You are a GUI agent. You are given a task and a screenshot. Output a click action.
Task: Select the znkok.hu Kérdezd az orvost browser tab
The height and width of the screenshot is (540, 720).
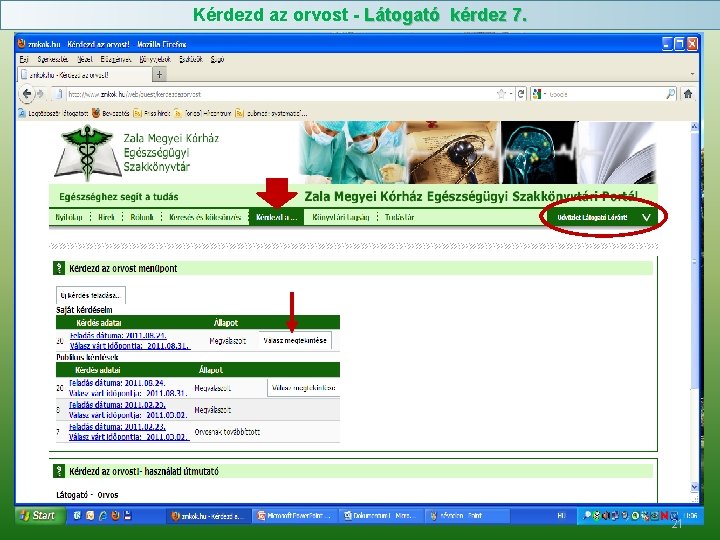click(85, 74)
